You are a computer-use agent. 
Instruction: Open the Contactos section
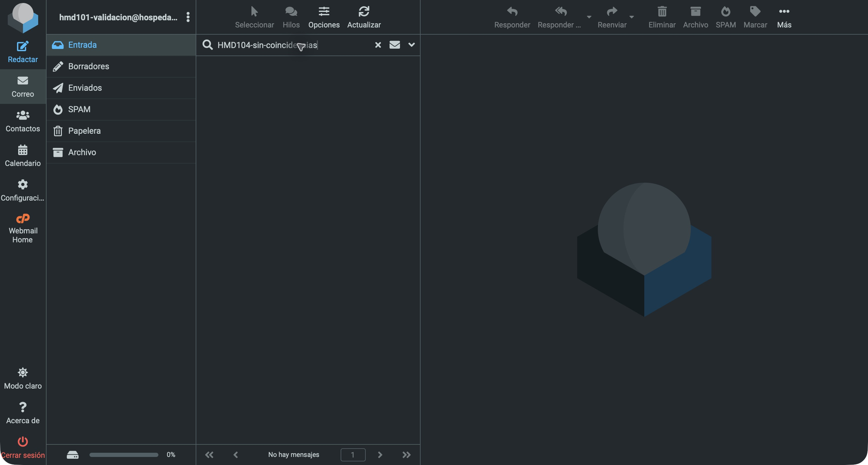pyautogui.click(x=23, y=121)
